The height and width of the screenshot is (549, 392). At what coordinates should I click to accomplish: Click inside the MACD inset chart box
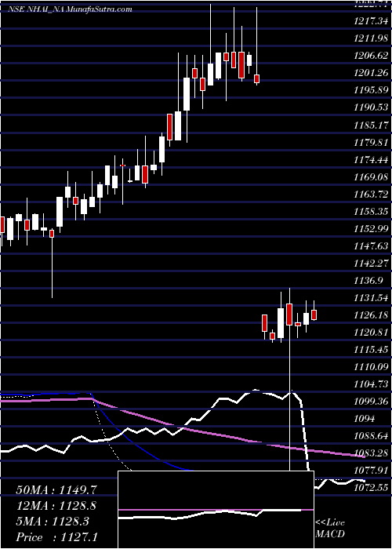pyautogui.click(x=216, y=510)
